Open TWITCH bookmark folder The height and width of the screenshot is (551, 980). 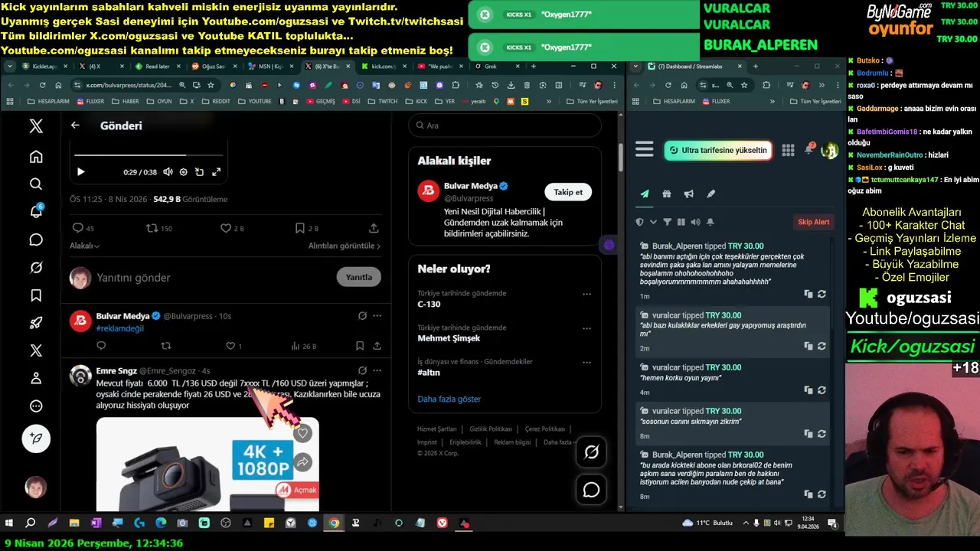[x=384, y=101]
